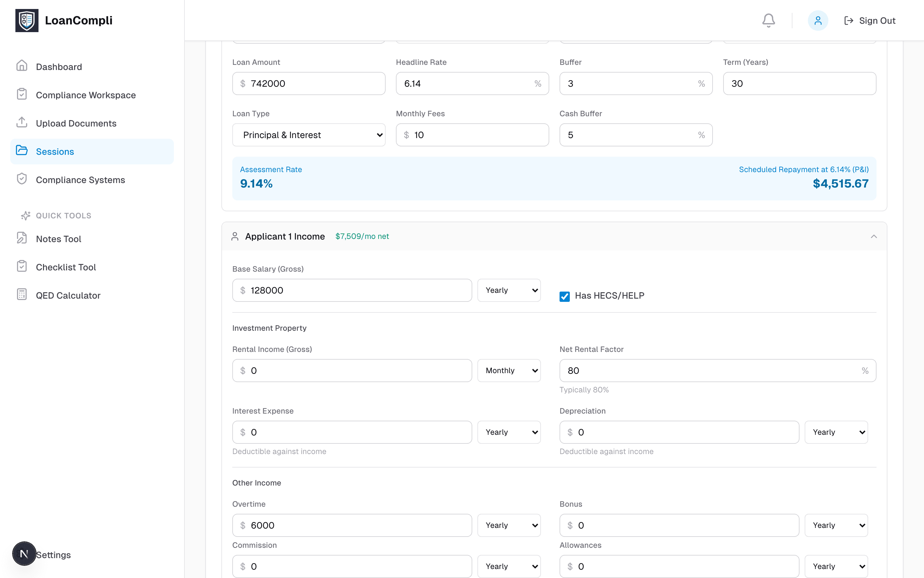Click the Compliance Workspace clipboard icon
Screen dimensions: 924x578
click(x=22, y=94)
